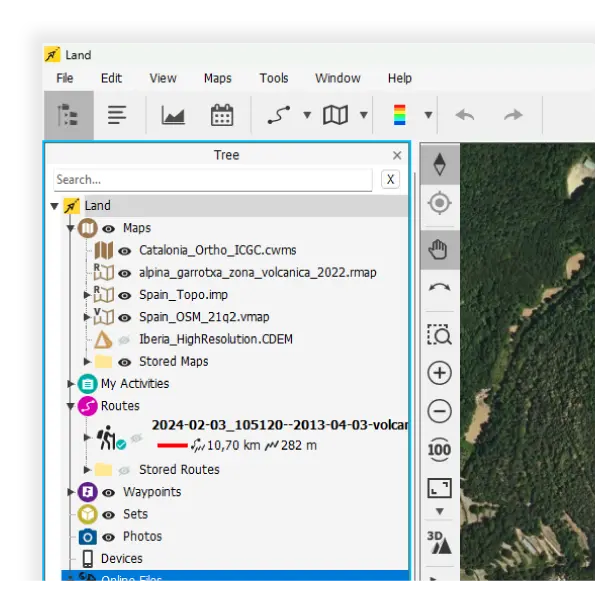Screen dimensions: 601x601
Task: Select the hand pan tool
Action: pyautogui.click(x=439, y=249)
